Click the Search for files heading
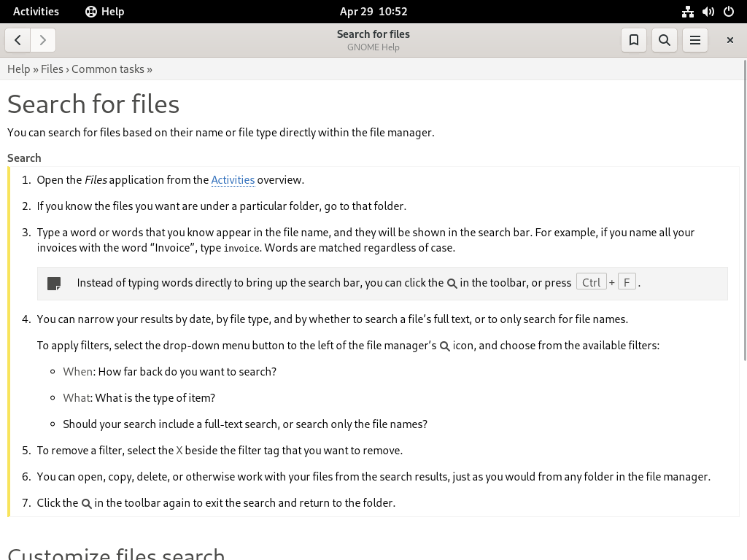This screenshot has width=747, height=560. tap(93, 104)
